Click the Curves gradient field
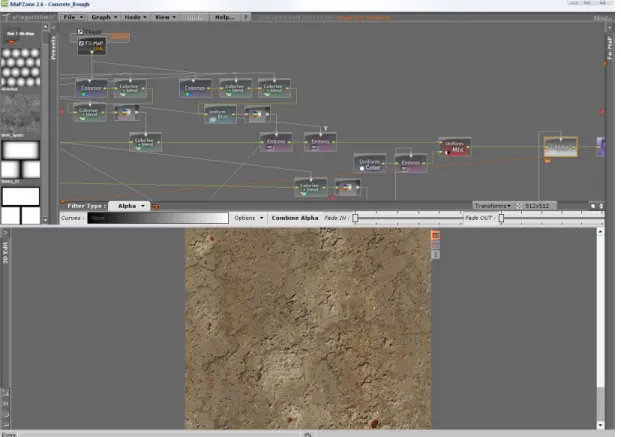 [158, 218]
